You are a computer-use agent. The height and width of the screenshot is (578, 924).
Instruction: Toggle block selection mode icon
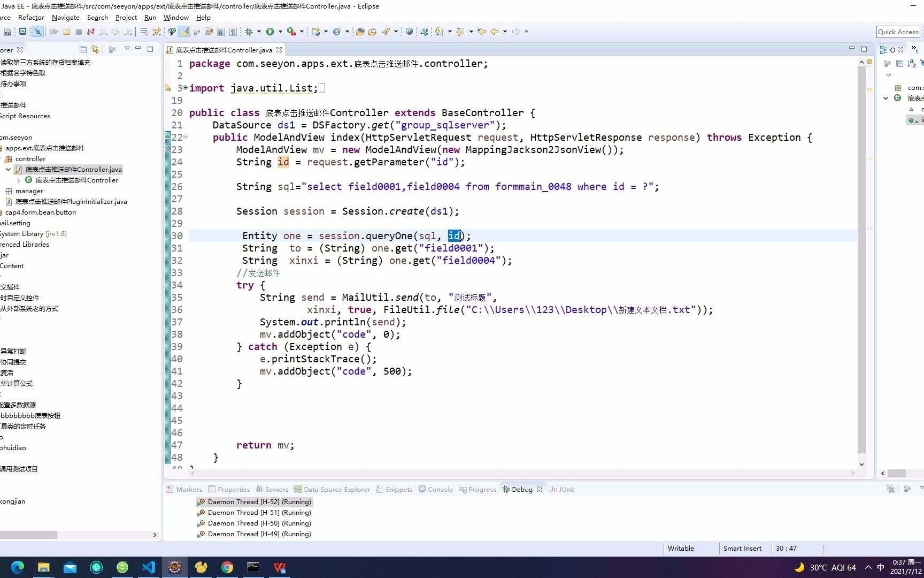[221, 32]
